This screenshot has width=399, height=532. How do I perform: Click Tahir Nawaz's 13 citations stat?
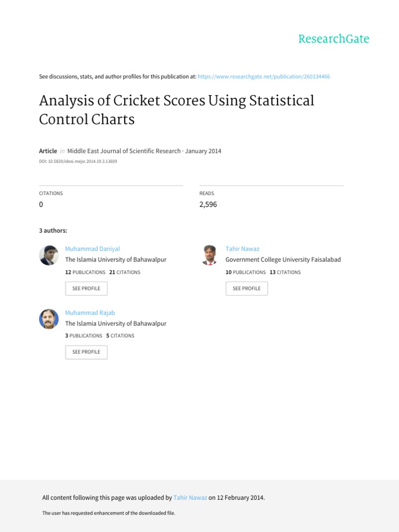pos(285,272)
